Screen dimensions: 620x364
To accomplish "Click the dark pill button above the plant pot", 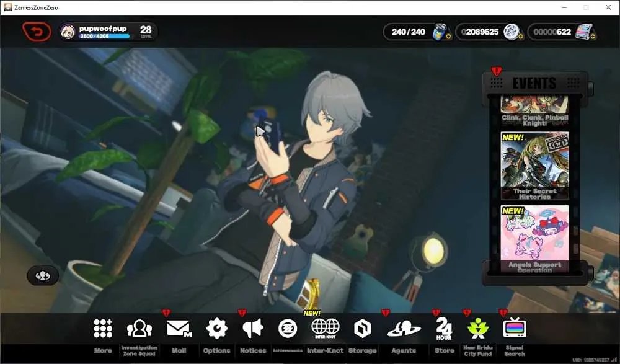I will click(x=43, y=276).
